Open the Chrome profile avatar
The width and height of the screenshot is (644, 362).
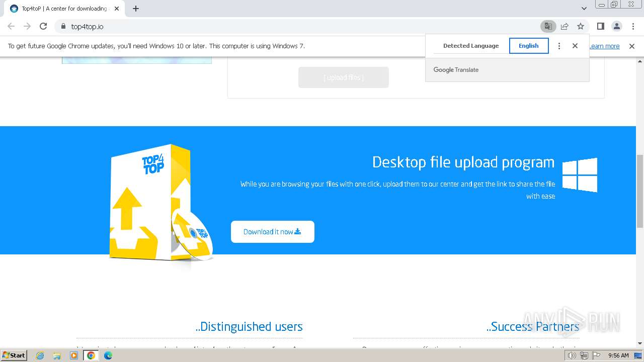(617, 26)
